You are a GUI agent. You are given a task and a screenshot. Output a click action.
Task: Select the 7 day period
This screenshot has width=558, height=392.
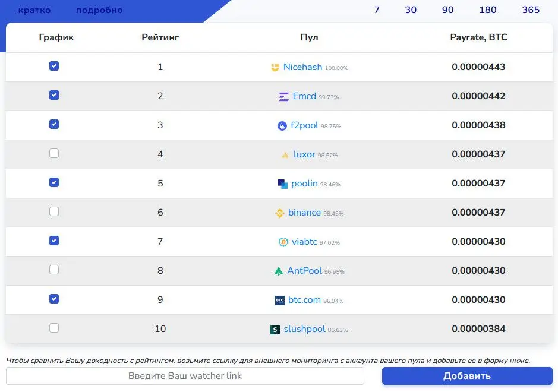[x=377, y=10]
